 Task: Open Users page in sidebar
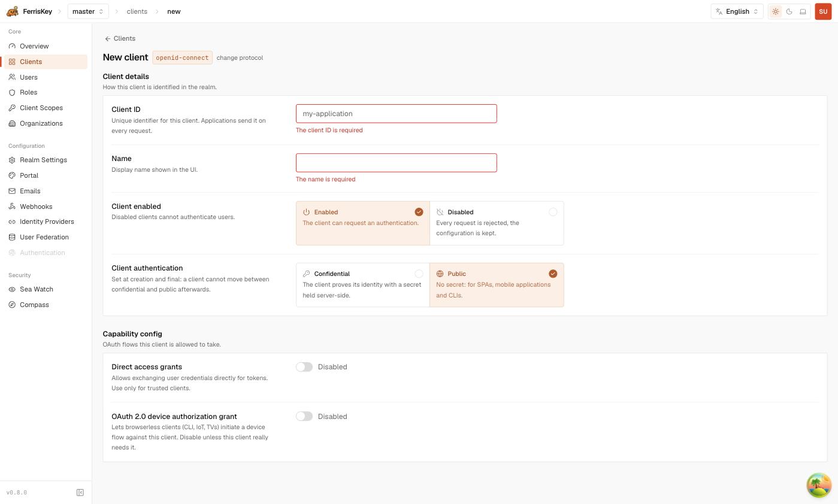(46, 77)
